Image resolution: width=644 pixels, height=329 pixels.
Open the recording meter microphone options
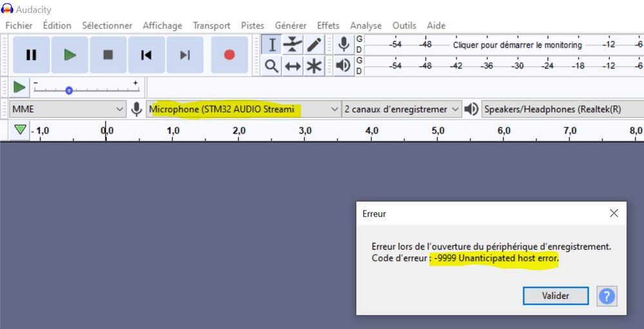coord(344,44)
